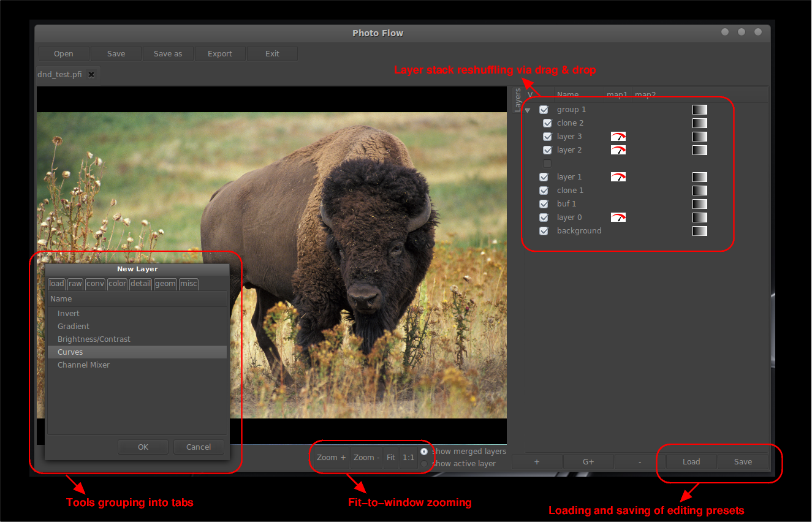Remove layer with the - button

pyautogui.click(x=640, y=462)
